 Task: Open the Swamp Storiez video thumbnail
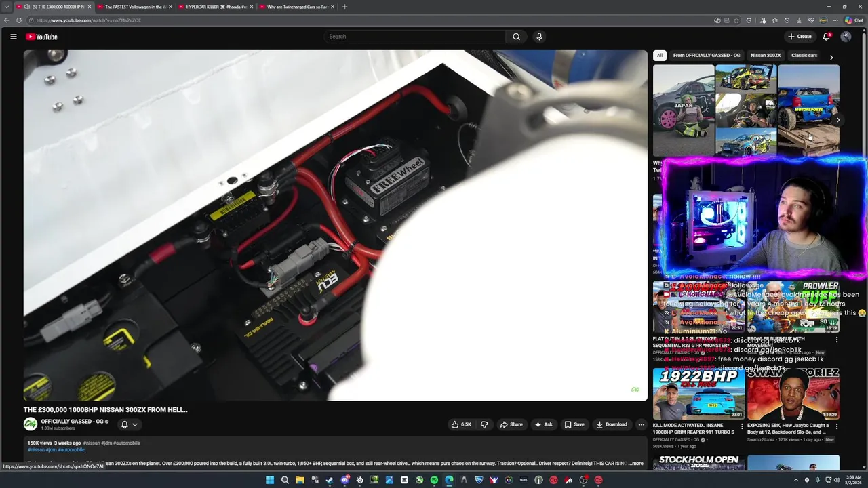pyautogui.click(x=793, y=394)
